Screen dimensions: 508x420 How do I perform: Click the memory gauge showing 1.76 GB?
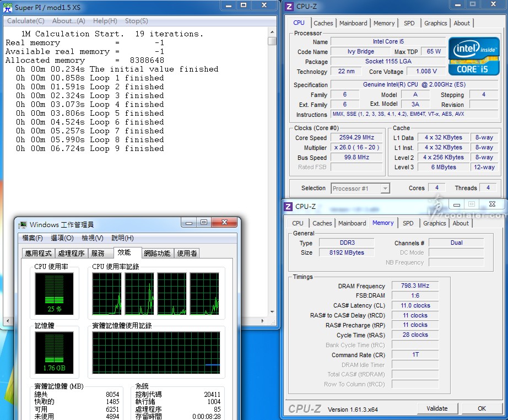tap(54, 353)
